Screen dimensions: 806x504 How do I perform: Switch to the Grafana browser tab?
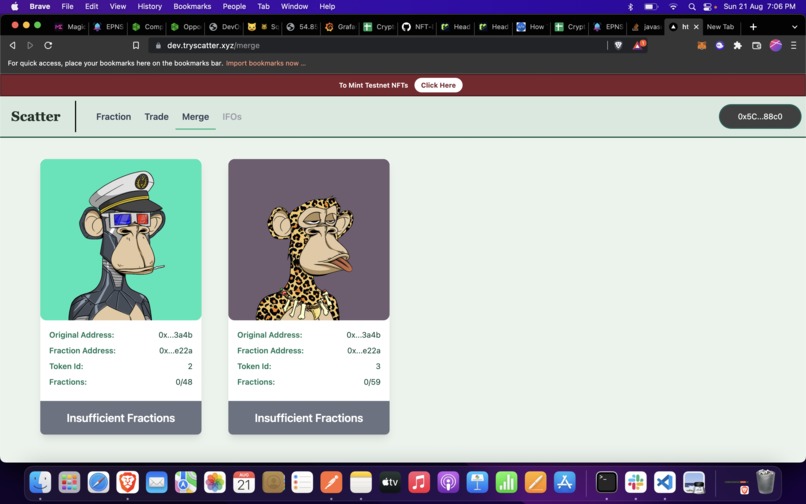(340, 27)
